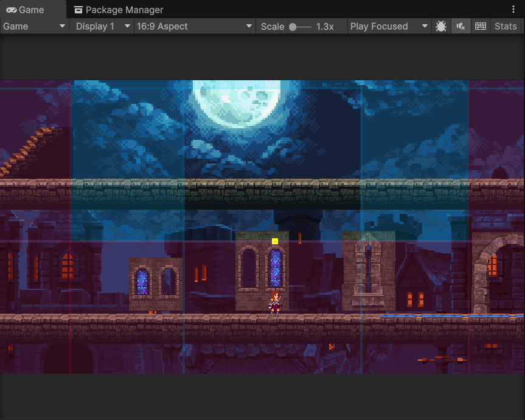Click the Scale label in the toolbar
The image size is (525, 420).
tap(273, 26)
